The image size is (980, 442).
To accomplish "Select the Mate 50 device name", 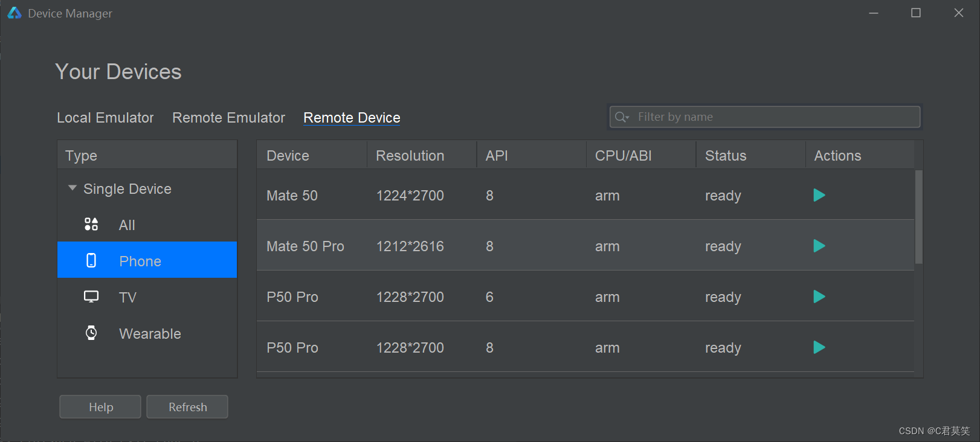I will coord(292,196).
